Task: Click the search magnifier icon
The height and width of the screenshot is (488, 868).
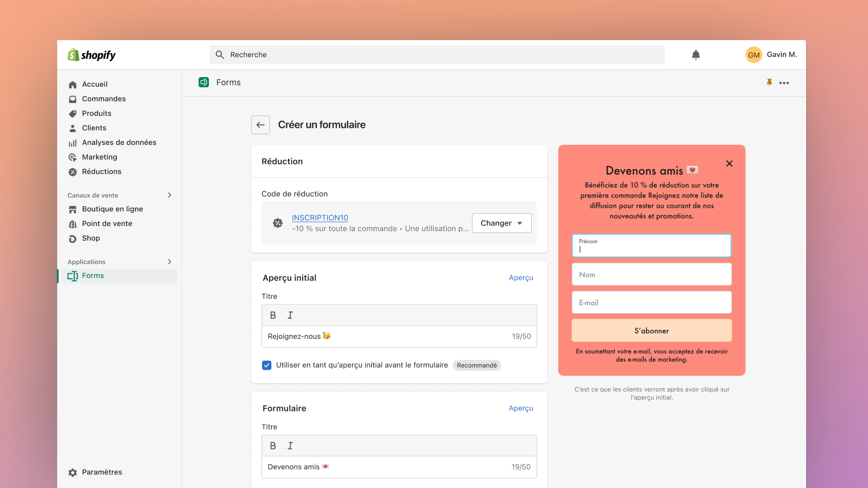Action: (220, 55)
